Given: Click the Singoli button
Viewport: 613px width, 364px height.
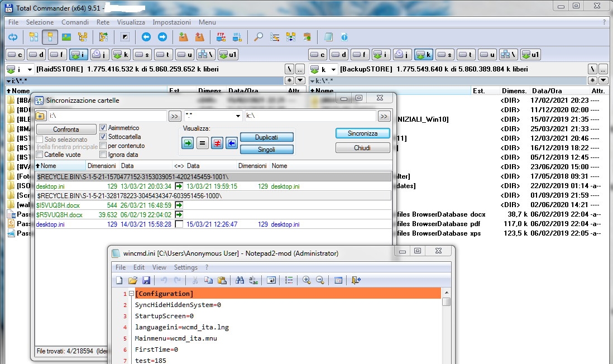Looking at the screenshot, I should coord(267,150).
